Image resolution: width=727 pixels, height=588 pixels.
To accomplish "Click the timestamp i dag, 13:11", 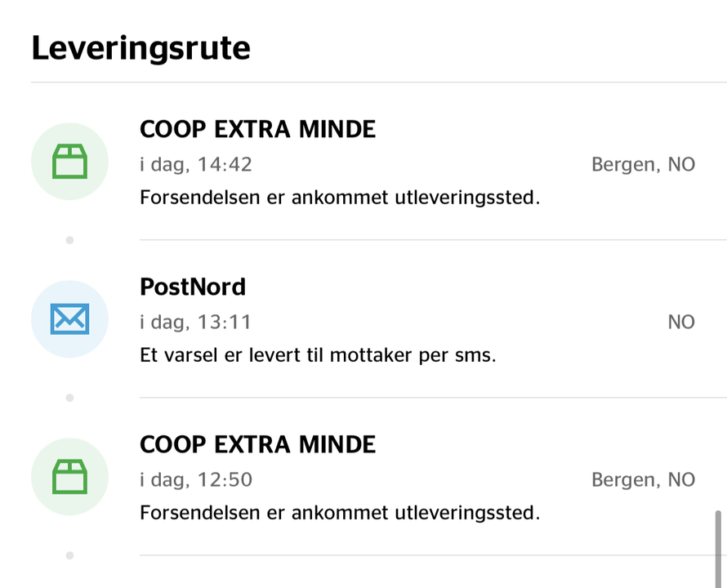I will pyautogui.click(x=196, y=323).
